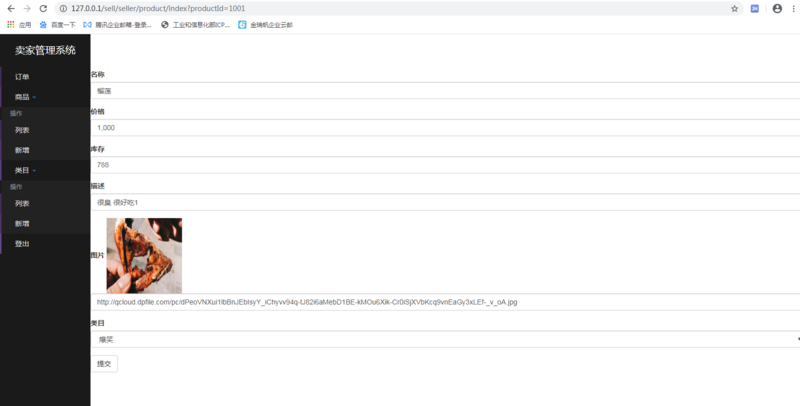
Task: Click the 库存 input field showing 788
Action: 445,165
